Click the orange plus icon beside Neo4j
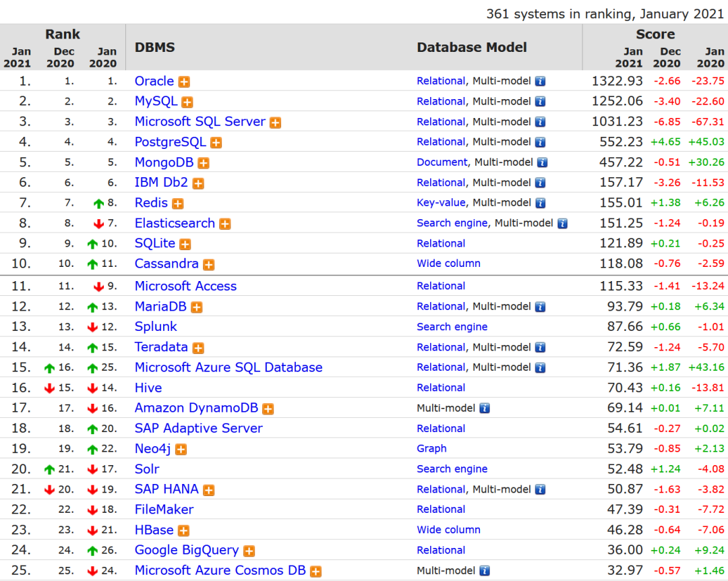This screenshot has height=581, width=728. pyautogui.click(x=181, y=450)
